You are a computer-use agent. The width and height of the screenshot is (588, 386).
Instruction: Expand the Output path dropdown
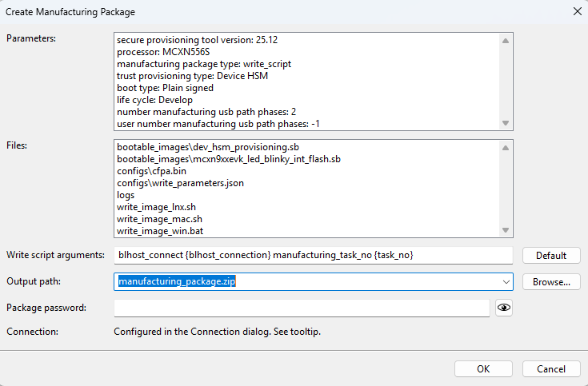(x=506, y=281)
